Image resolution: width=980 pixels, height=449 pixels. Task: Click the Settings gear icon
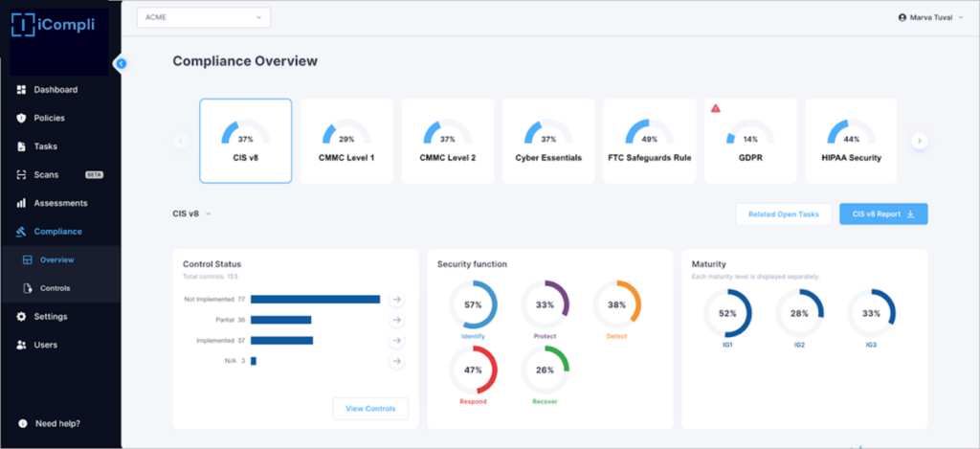tap(22, 317)
